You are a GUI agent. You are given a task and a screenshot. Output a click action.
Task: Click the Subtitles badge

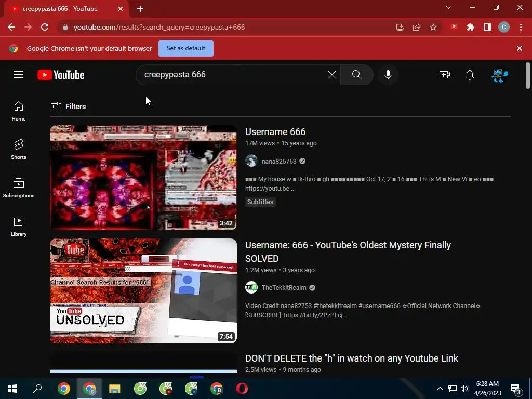260,202
